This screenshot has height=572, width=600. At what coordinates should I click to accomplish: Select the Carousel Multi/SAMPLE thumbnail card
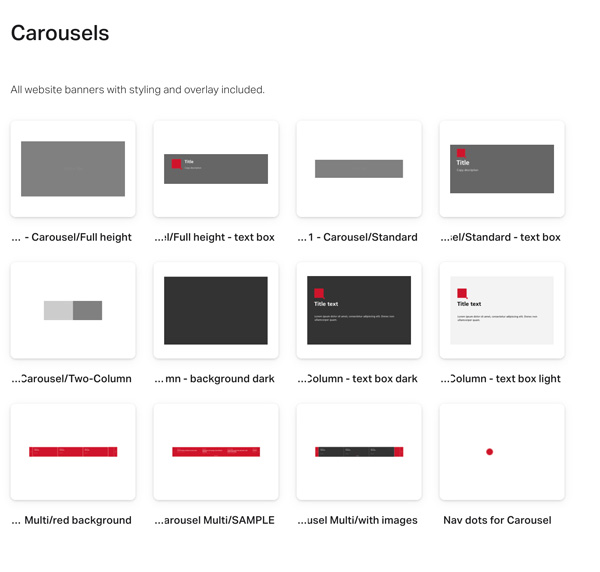pos(216,452)
